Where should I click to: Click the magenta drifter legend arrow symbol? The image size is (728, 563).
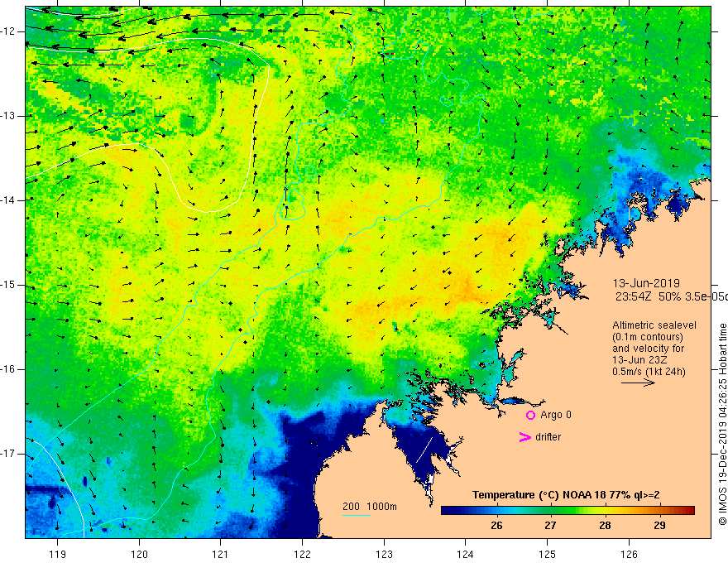coord(524,437)
